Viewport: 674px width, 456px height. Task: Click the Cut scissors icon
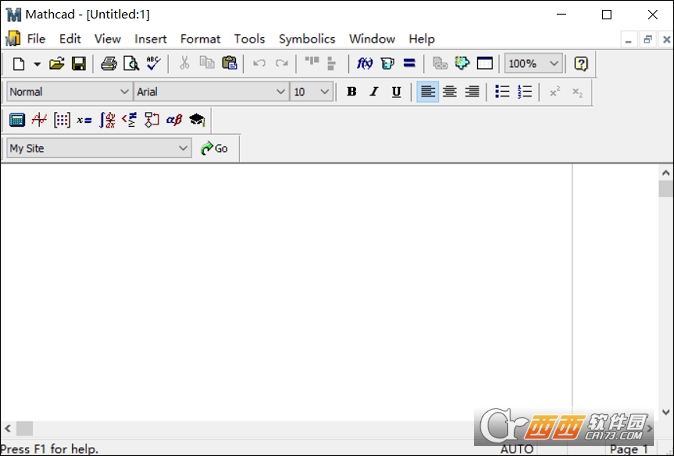[x=184, y=63]
